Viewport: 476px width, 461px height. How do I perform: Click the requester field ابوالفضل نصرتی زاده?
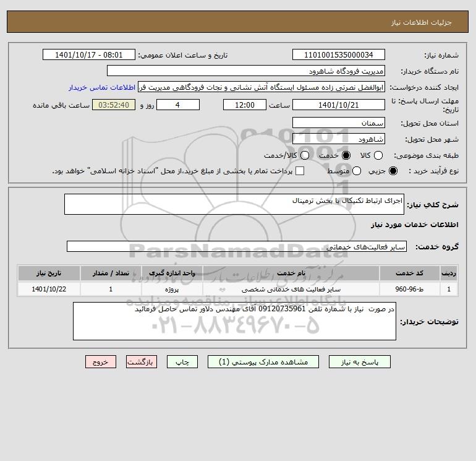[x=261, y=87]
